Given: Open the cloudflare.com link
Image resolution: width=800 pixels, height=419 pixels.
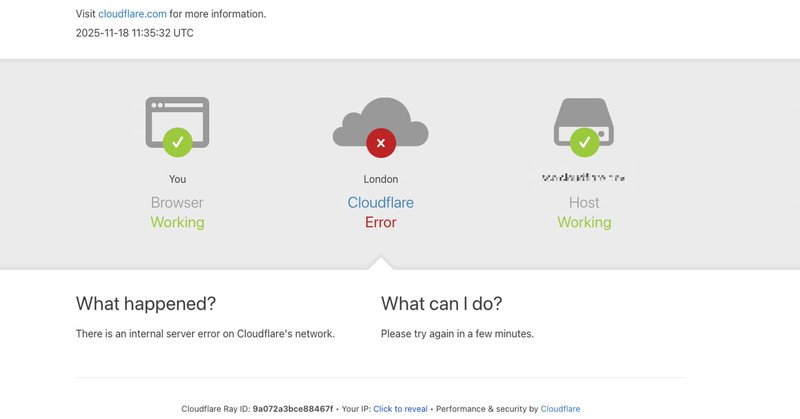Looking at the screenshot, I should point(132,14).
